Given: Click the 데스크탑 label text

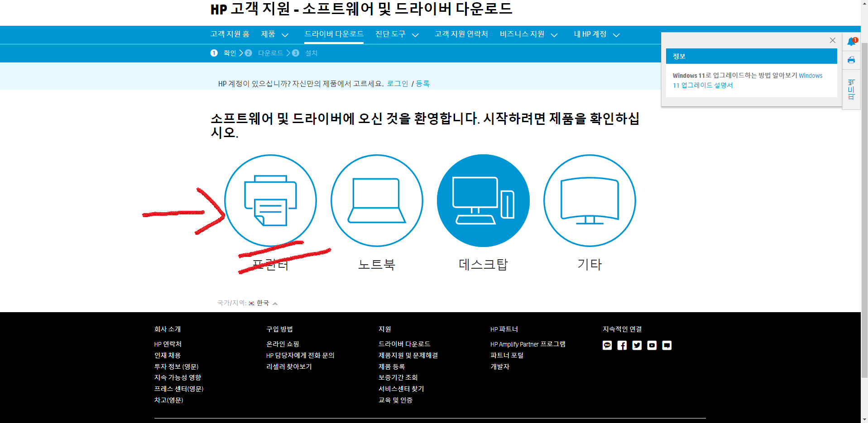Looking at the screenshot, I should tap(483, 264).
